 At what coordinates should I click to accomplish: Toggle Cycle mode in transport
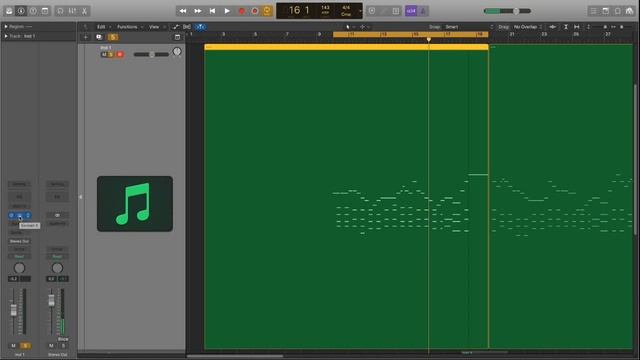click(x=267, y=11)
